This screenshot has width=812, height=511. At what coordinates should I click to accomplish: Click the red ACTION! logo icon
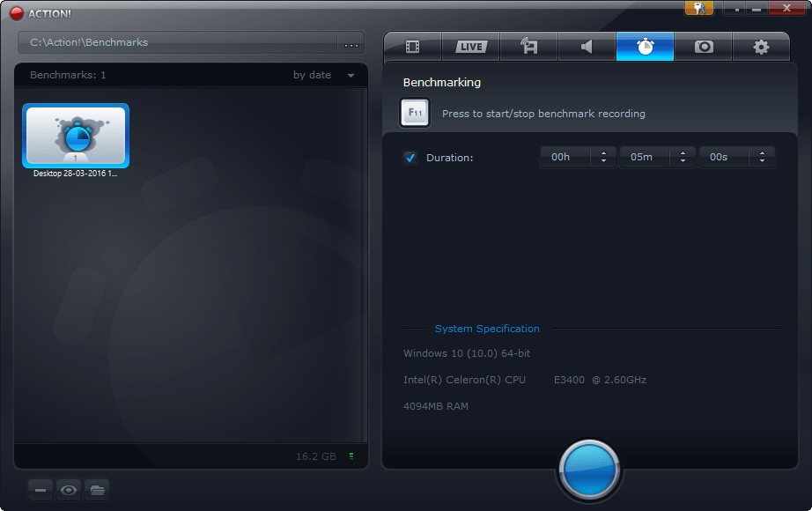[17, 13]
